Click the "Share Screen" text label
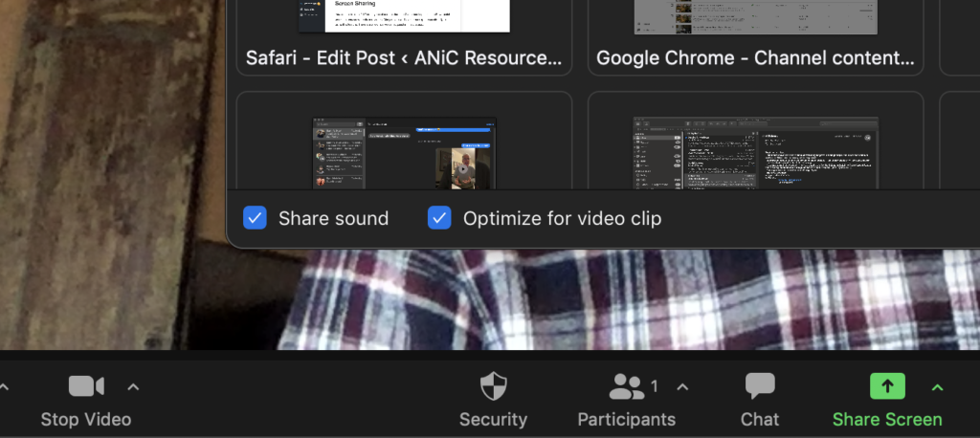980x438 pixels. pyautogui.click(x=887, y=419)
